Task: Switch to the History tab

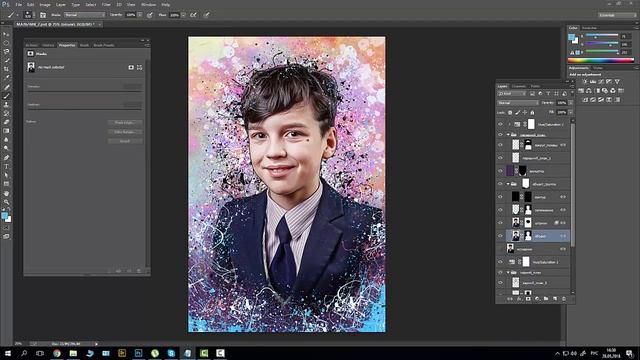Action: click(48, 45)
